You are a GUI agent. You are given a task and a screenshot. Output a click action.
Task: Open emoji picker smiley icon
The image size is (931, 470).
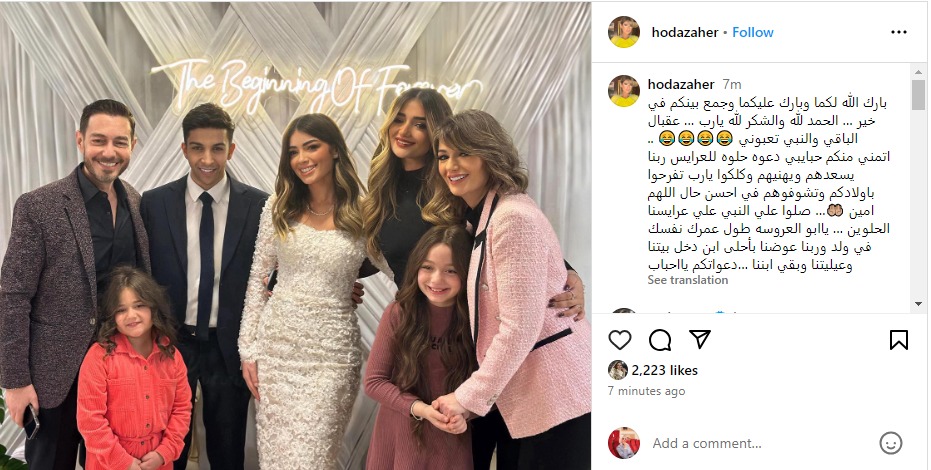[x=891, y=443]
